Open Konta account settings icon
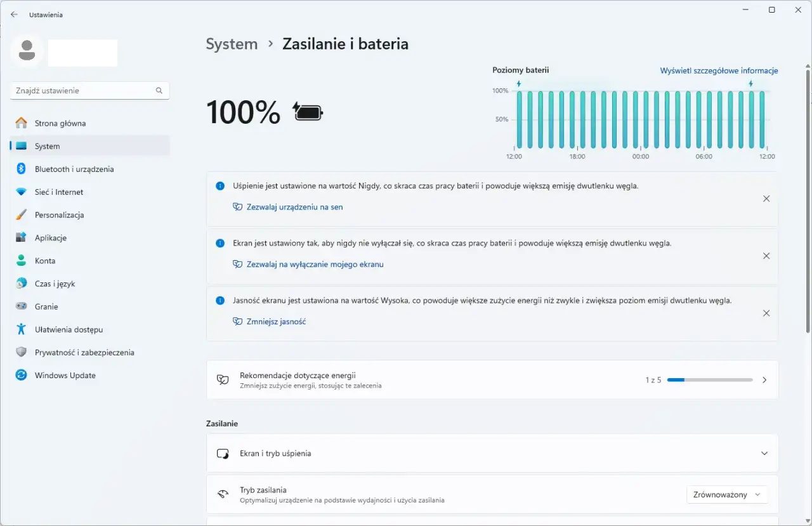The width and height of the screenshot is (812, 526). pos(21,260)
